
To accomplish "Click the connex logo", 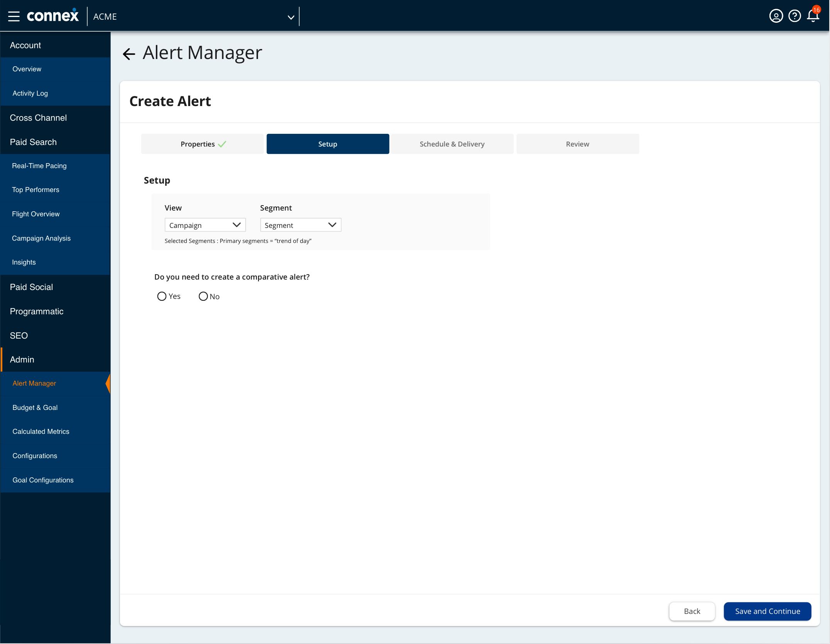I will [x=52, y=16].
